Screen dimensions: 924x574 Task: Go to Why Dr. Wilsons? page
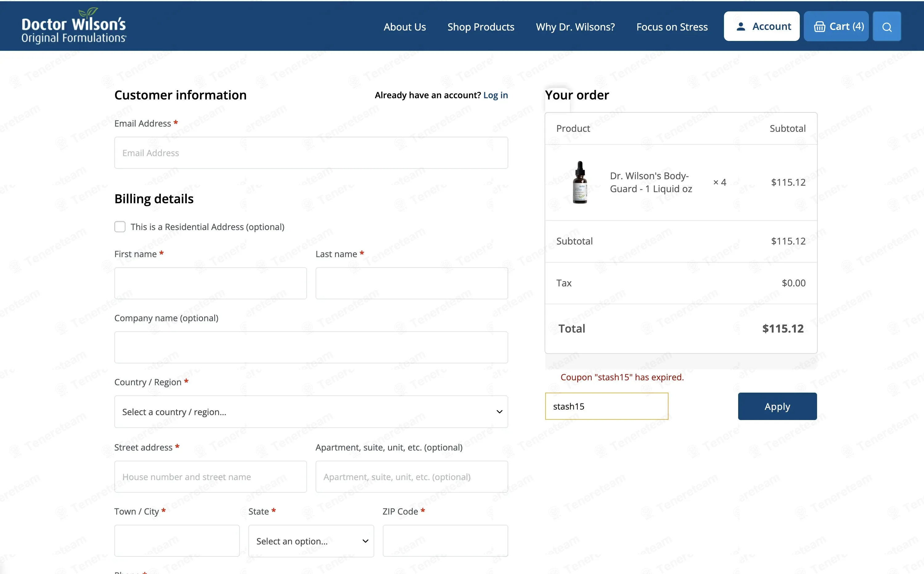[x=575, y=26]
